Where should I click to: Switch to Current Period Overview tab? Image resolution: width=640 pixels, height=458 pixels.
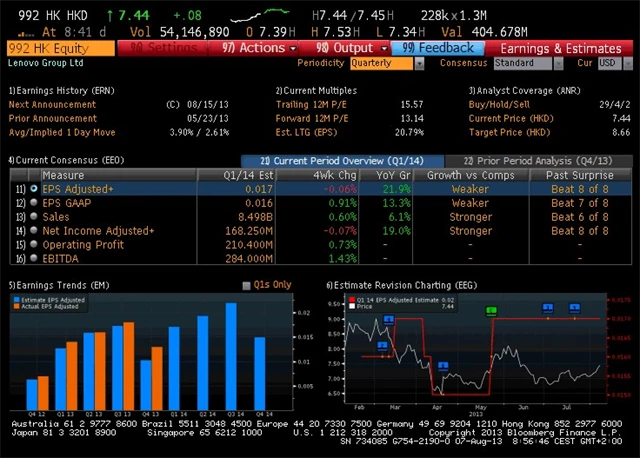pyautogui.click(x=338, y=160)
